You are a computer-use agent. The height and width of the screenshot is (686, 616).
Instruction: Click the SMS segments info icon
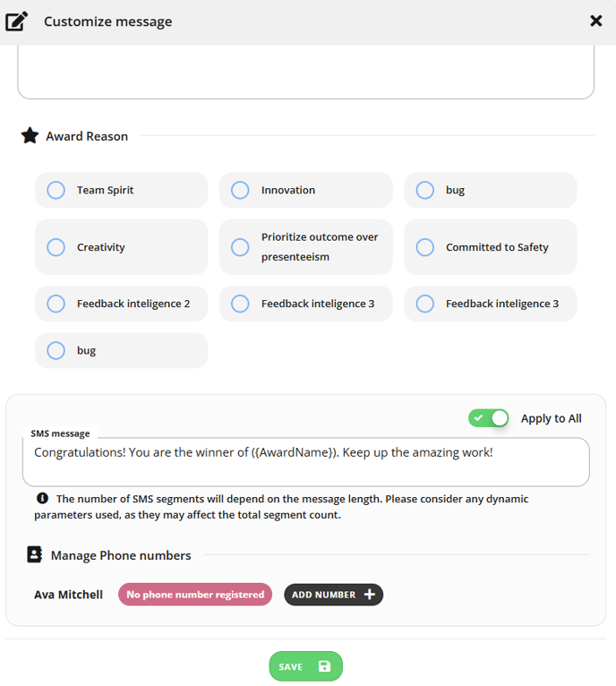[x=42, y=498]
